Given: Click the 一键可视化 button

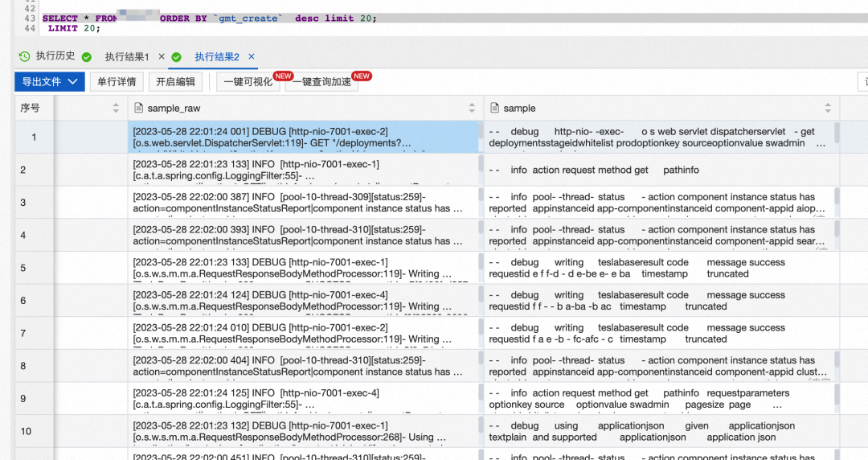Looking at the screenshot, I should pos(248,81).
